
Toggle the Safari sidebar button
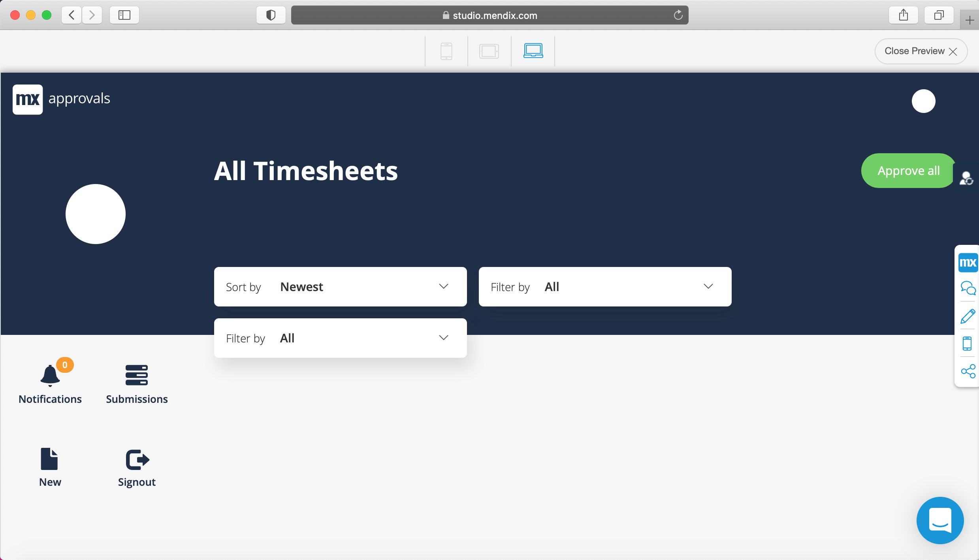124,15
